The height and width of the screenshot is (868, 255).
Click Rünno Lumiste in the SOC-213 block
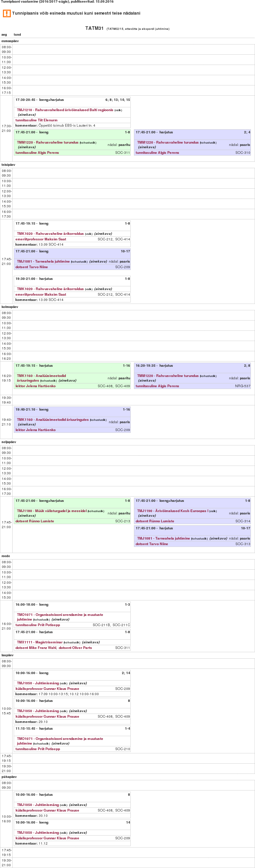[x=35, y=521]
